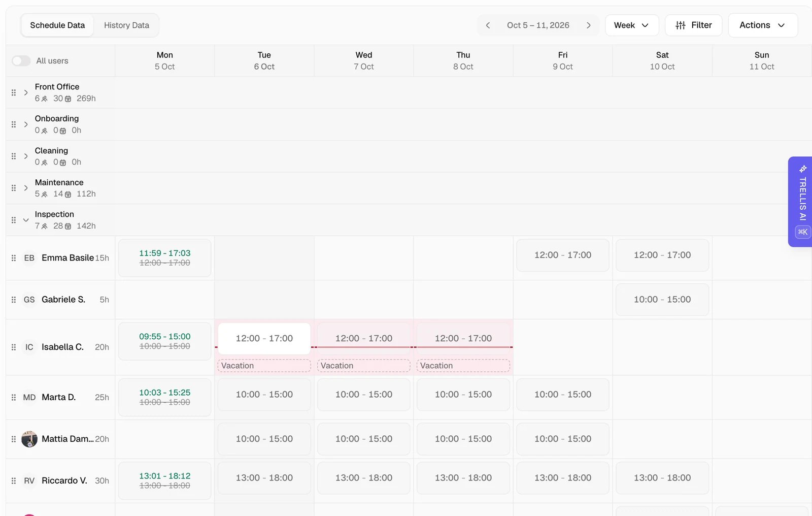Viewport: 812px width, 516px height.
Task: Toggle the All users switch
Action: [21, 61]
